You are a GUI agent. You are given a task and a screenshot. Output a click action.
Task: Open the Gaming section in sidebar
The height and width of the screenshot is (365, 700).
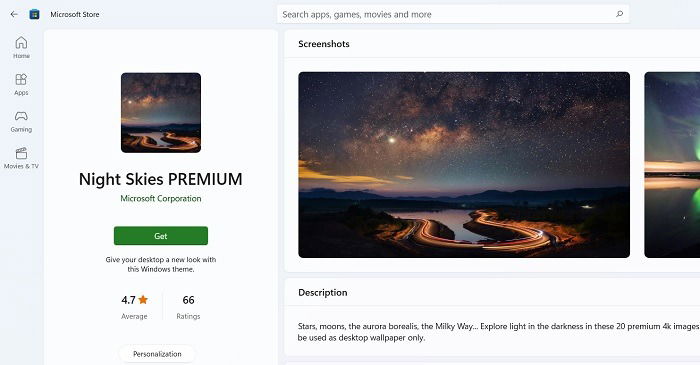[21, 121]
